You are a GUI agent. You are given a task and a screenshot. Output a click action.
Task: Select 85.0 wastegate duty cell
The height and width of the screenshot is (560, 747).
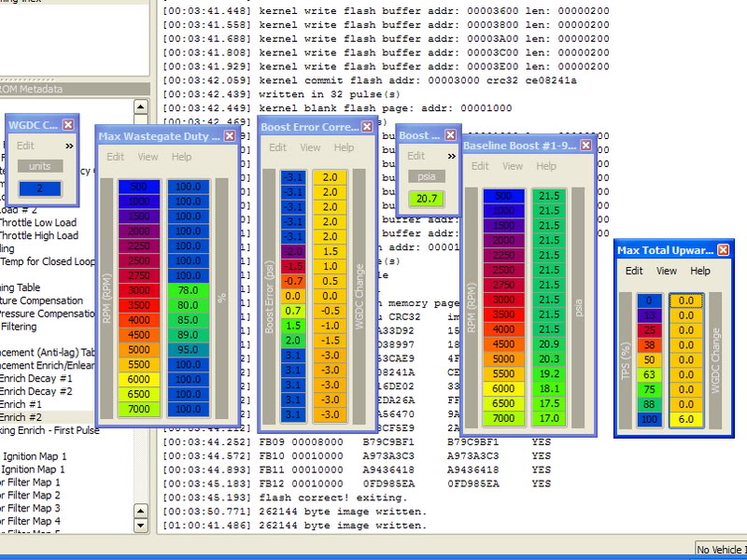tap(189, 319)
